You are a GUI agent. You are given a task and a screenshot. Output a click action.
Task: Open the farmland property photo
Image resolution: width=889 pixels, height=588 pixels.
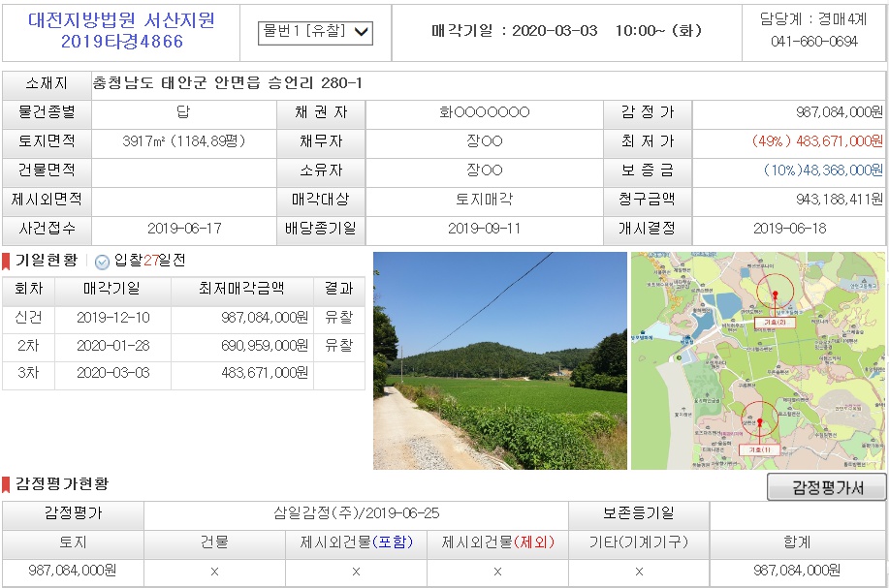(500, 361)
